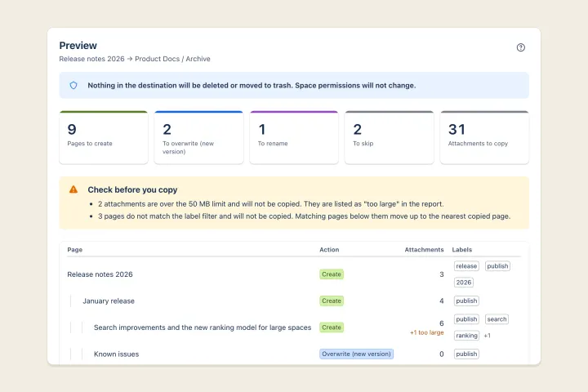The height and width of the screenshot is (392, 588).
Task: Click the '3 pages do not match the label filter' bullet
Action: point(304,216)
